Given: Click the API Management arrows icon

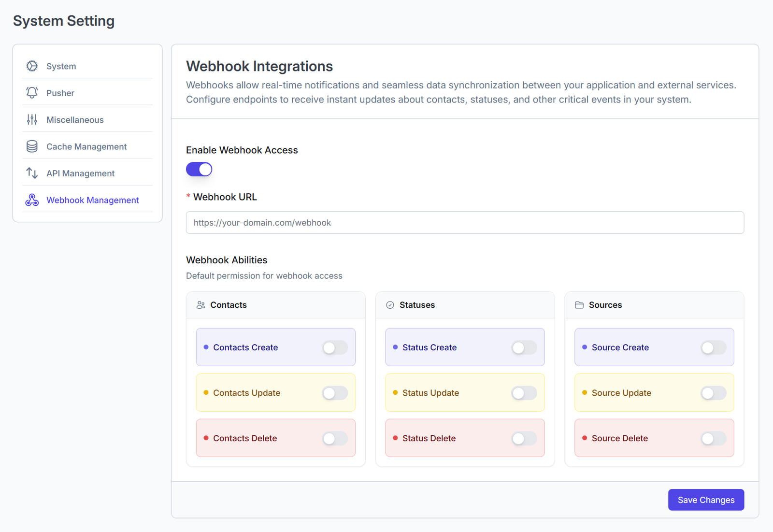Looking at the screenshot, I should click(32, 173).
